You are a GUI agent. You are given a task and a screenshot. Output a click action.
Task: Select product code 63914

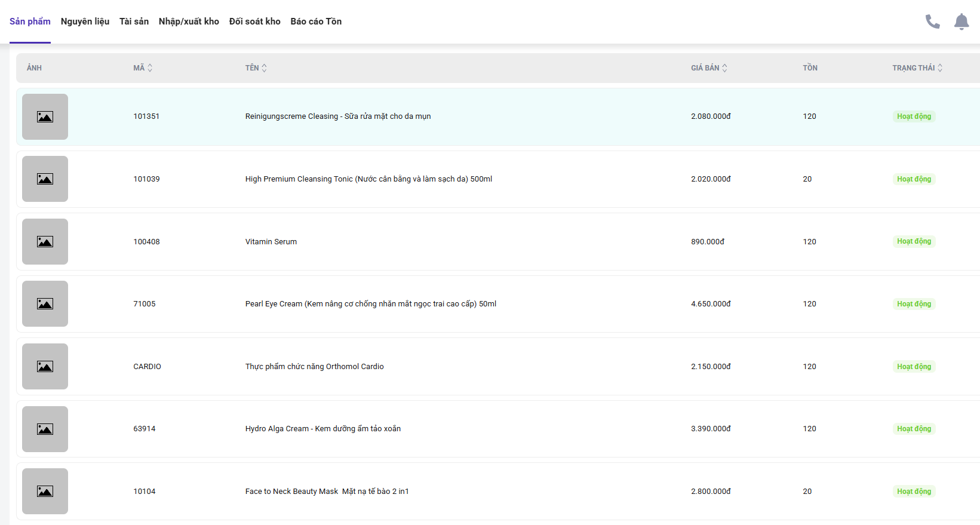tap(145, 429)
